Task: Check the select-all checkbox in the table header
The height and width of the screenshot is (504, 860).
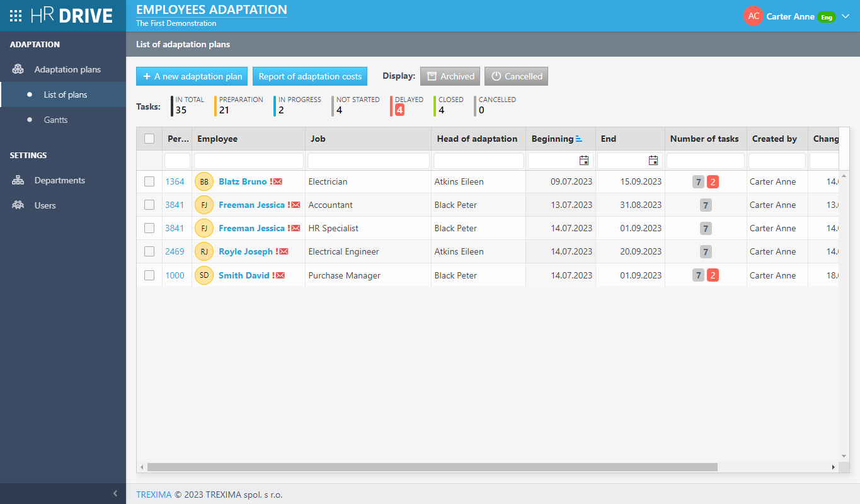Action: point(149,138)
